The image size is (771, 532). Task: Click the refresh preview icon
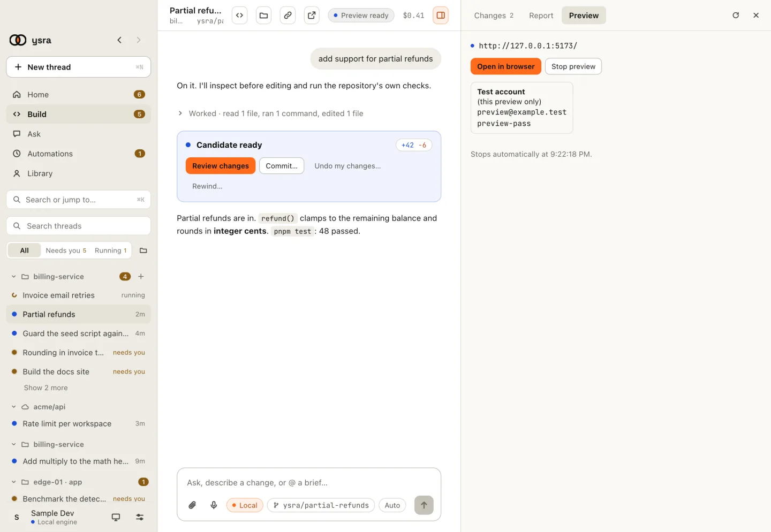click(x=736, y=16)
